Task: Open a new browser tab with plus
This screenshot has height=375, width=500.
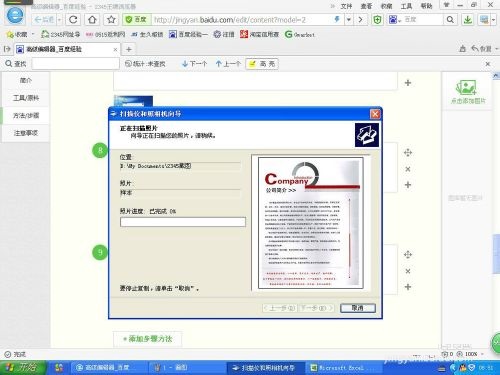Action: pos(129,49)
